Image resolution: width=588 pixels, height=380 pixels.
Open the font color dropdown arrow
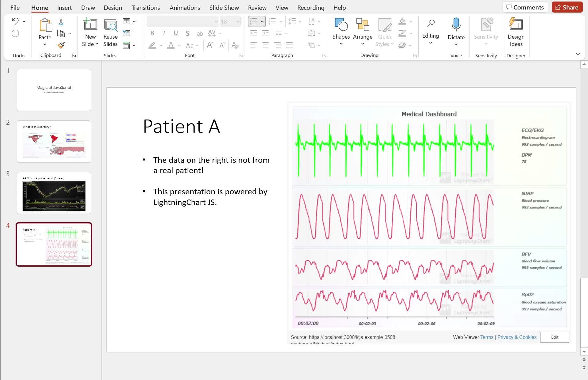(179, 46)
